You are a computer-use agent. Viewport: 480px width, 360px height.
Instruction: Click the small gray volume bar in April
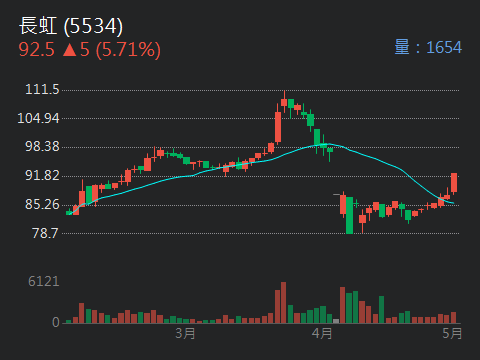[x=336, y=321]
